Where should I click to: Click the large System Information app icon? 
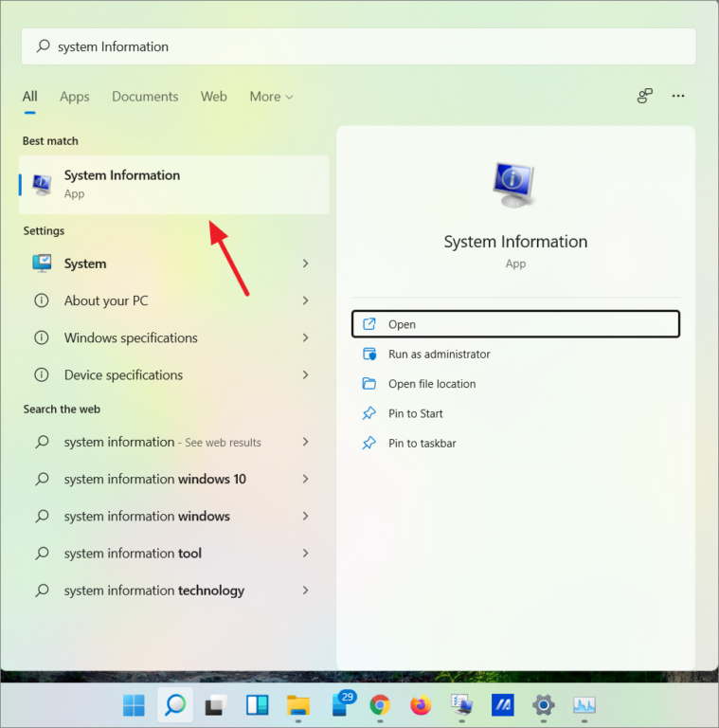coord(514,184)
